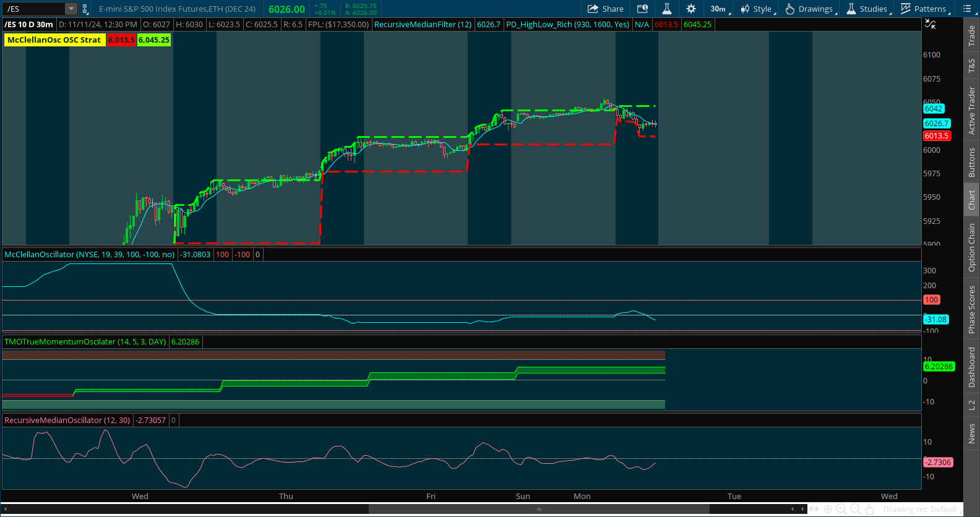
Task: Click the FPL: ($17,350.00) value
Action: tap(338, 24)
